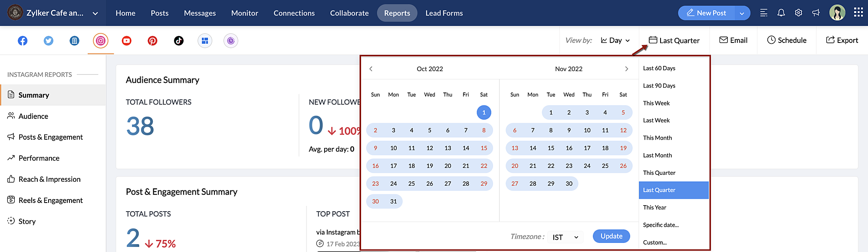Select This Quarter range
The width and height of the screenshot is (868, 252).
coord(674,173)
